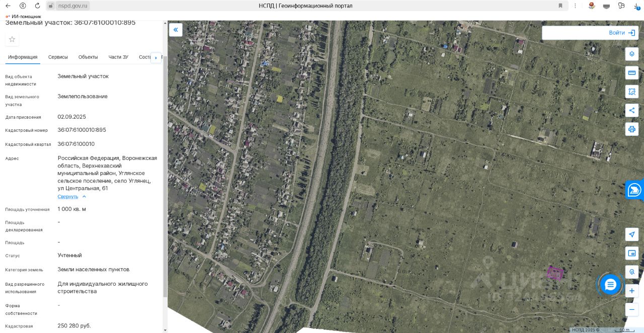
Task: Open the chat support bubble
Action: (x=610, y=285)
